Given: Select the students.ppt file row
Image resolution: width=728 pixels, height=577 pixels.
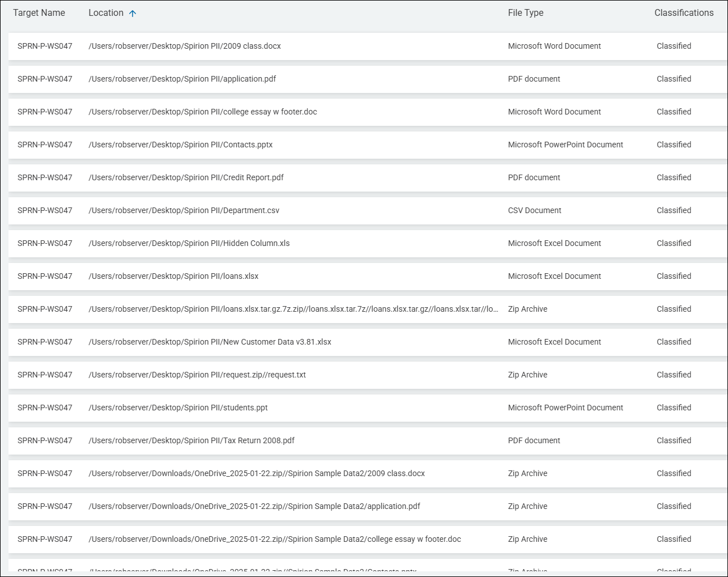Looking at the screenshot, I should (x=178, y=408).
